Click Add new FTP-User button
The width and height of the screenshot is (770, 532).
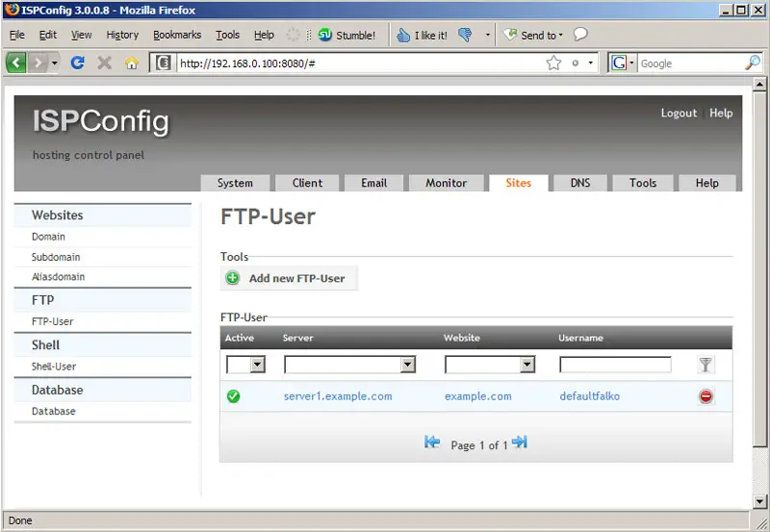[289, 278]
